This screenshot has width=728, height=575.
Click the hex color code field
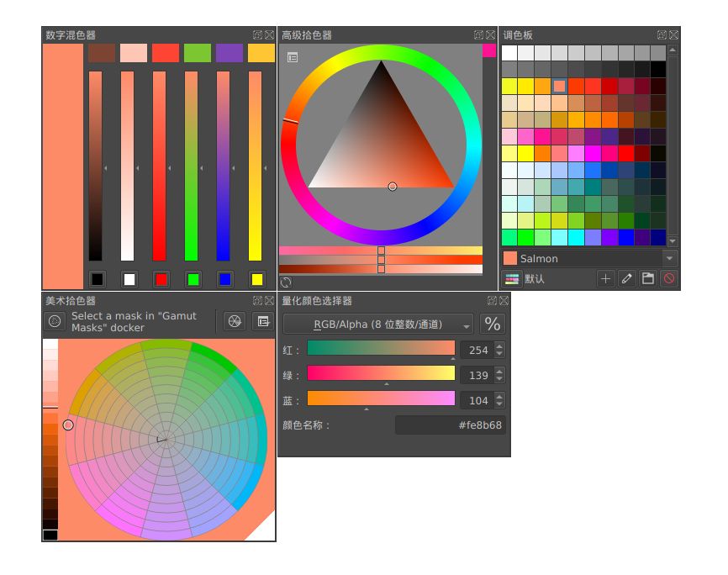click(451, 425)
